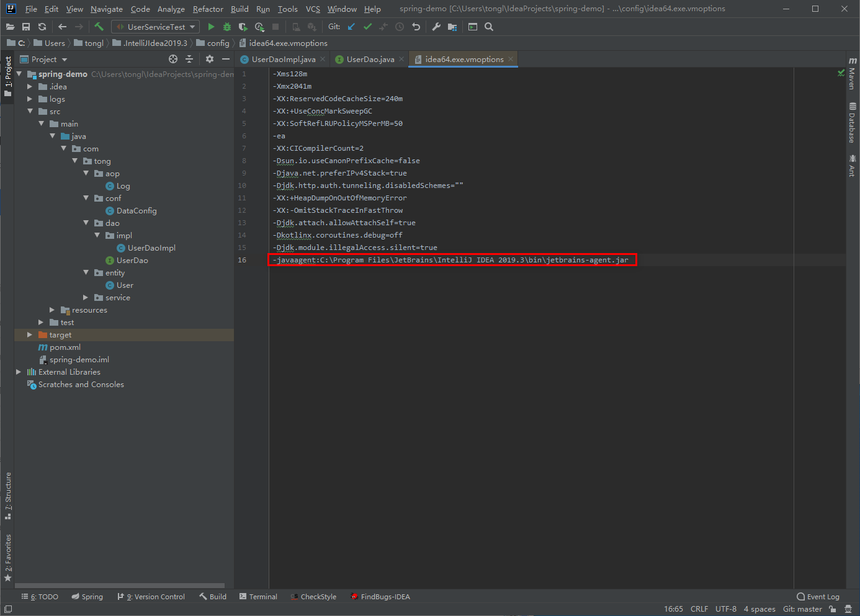Open the Event Log
This screenshot has width=860, height=616.
tap(818, 597)
